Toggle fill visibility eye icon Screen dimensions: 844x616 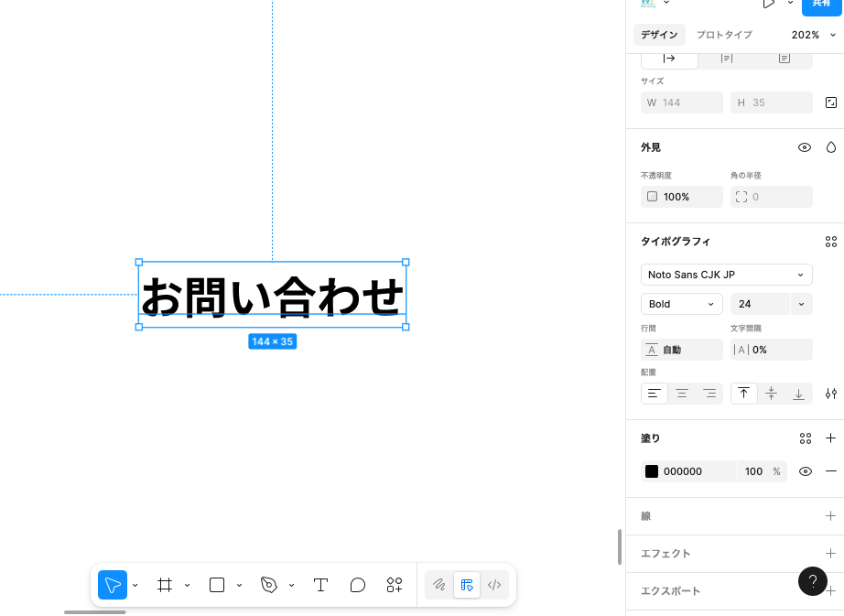(806, 471)
